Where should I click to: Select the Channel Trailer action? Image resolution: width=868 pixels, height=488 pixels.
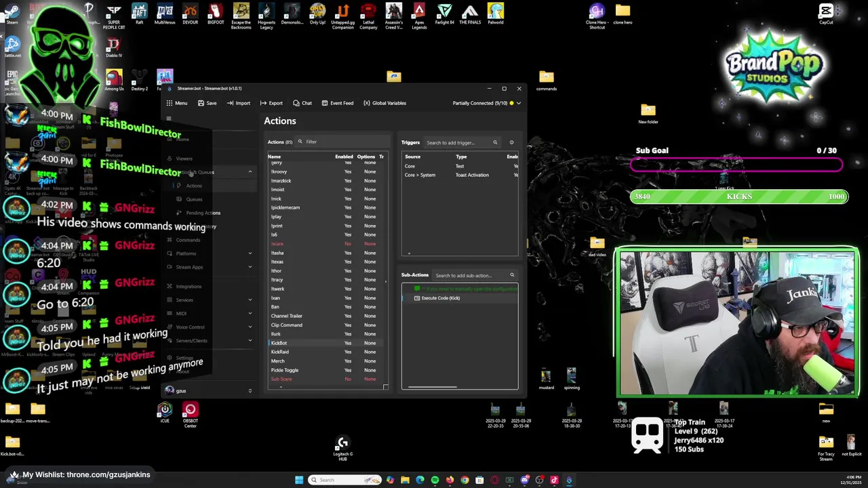327,316
